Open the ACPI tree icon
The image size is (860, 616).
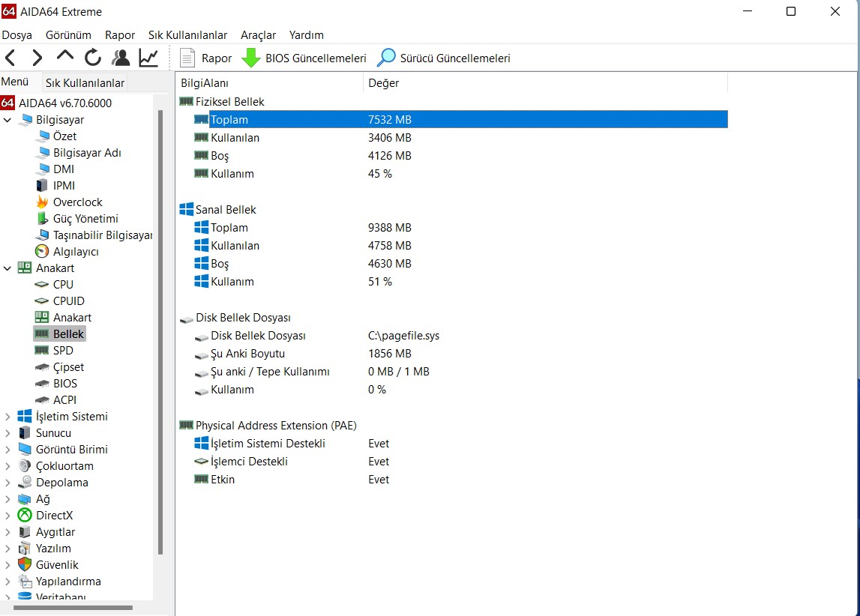pos(42,399)
